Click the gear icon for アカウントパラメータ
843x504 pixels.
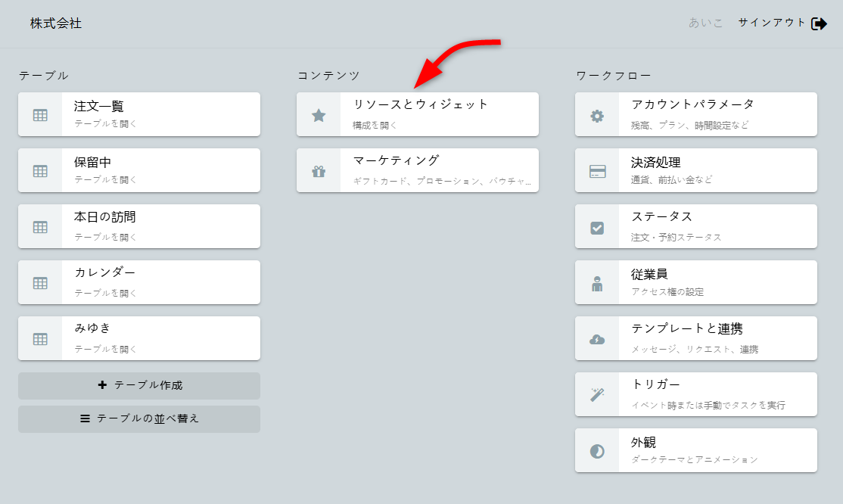[x=597, y=115]
